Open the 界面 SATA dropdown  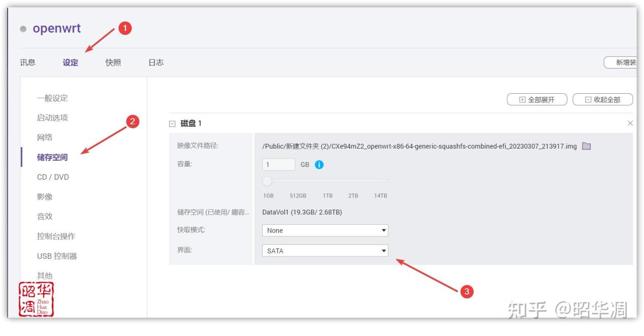(325, 250)
